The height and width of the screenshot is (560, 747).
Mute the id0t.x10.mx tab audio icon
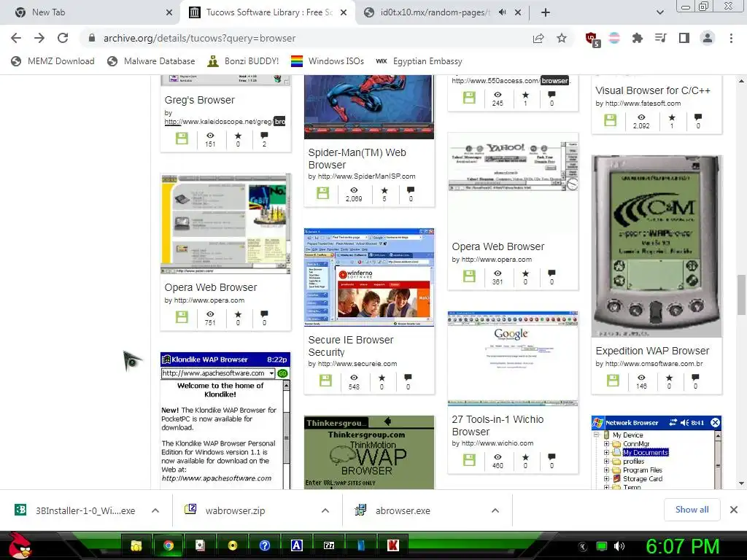tap(502, 12)
